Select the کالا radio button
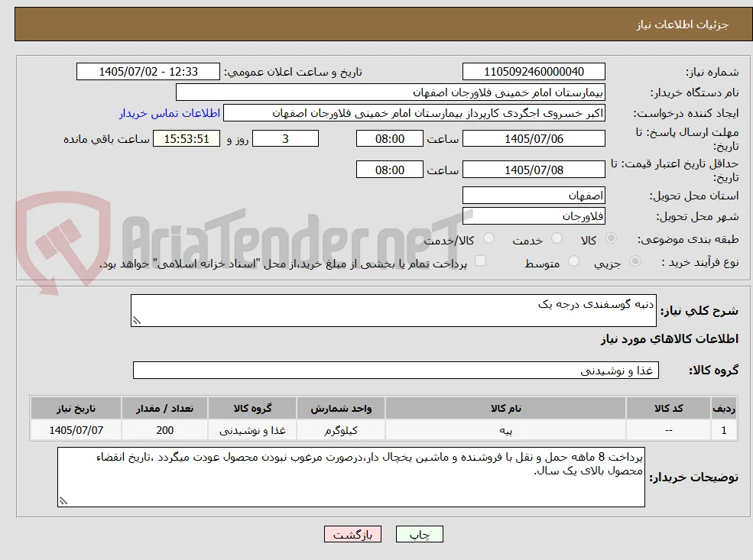753x560 pixels. (x=611, y=238)
